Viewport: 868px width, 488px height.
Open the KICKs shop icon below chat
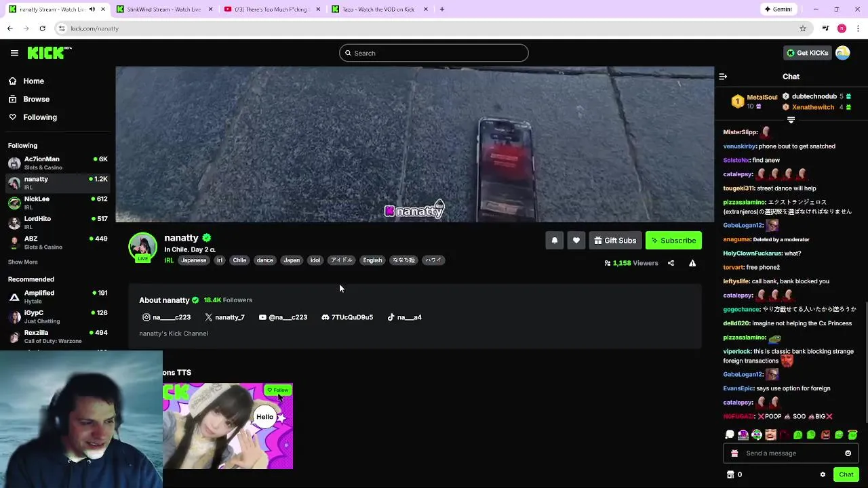coord(730,474)
